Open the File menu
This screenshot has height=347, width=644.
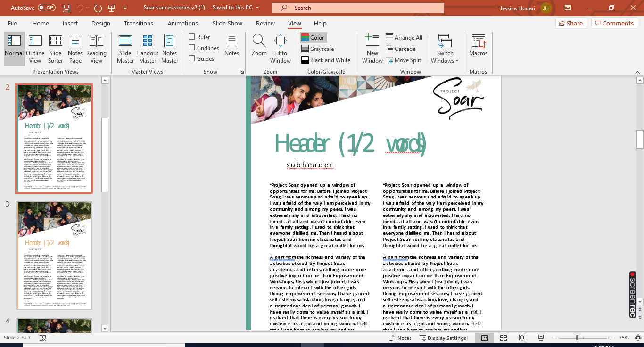click(x=12, y=24)
